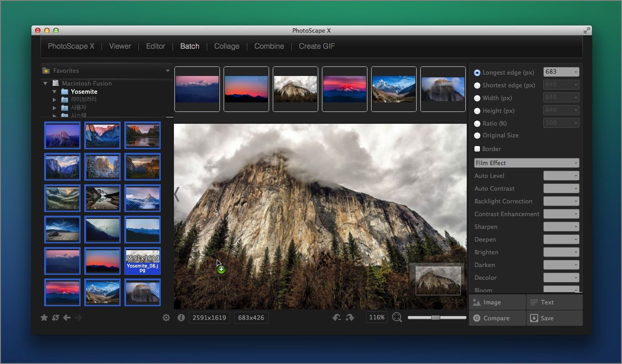
Task: Select the last blurred mountain thumbnail in the top strip
Action: [443, 89]
